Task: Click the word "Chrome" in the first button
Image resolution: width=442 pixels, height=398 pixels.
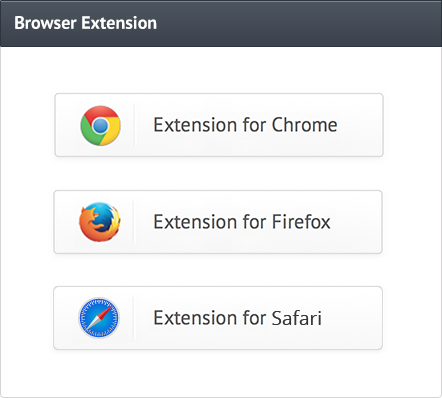Action: click(305, 125)
